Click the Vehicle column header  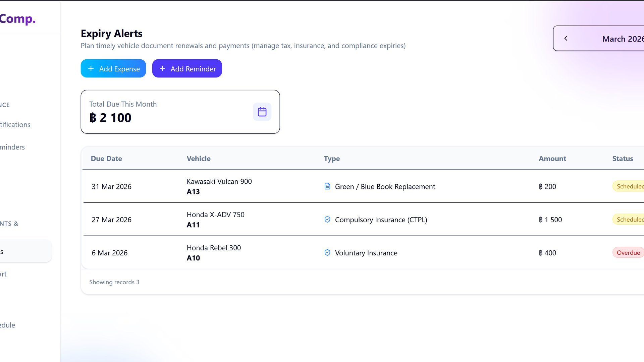199,159
